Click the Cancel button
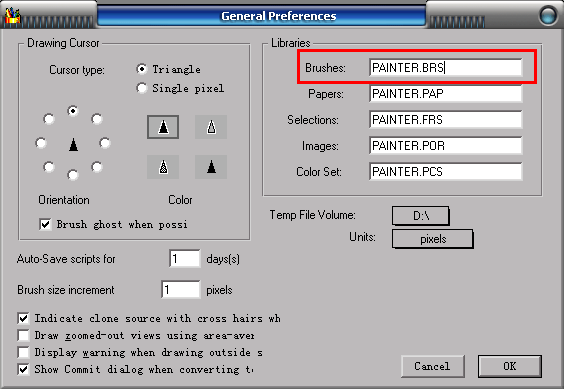 pyautogui.click(x=432, y=366)
